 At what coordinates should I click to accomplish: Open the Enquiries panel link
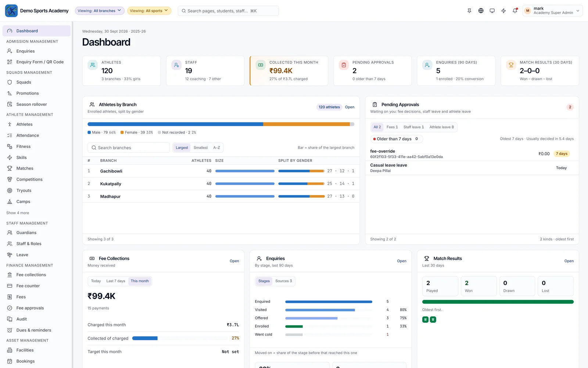(402, 261)
